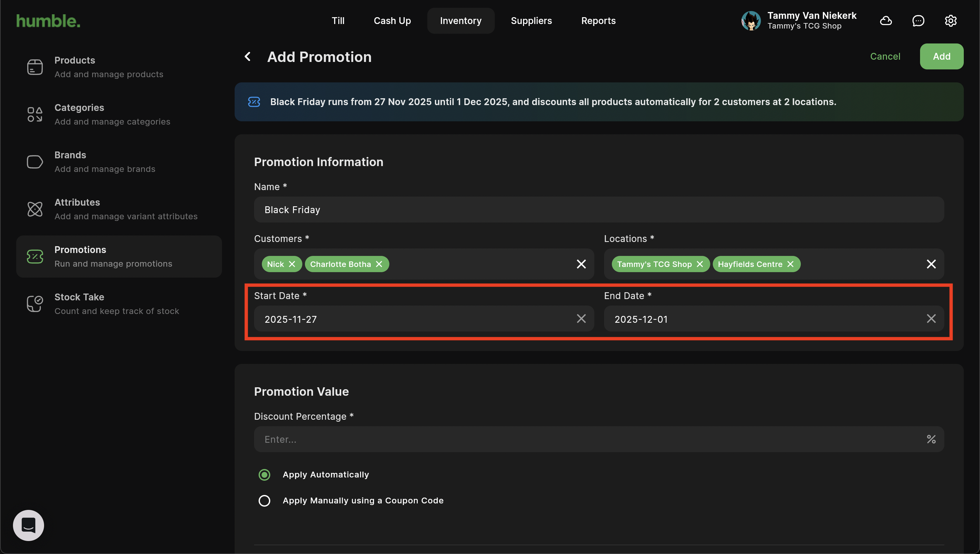Open the chat messages icon

(918, 20)
